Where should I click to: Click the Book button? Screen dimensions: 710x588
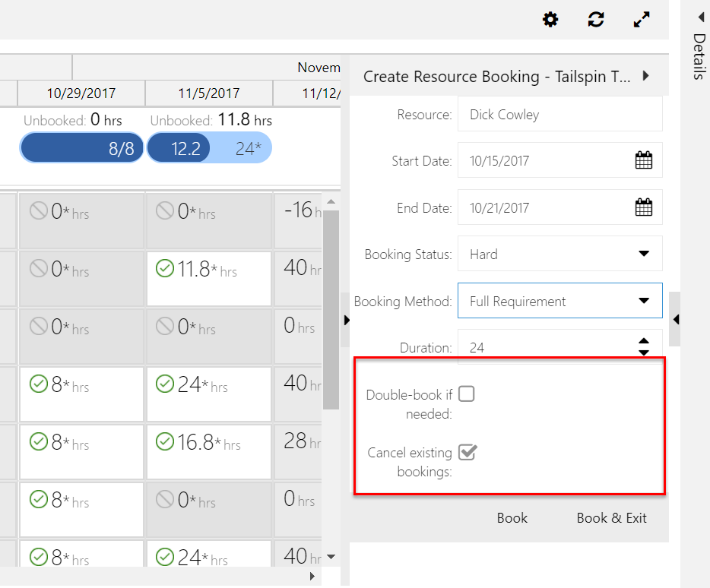[512, 518]
